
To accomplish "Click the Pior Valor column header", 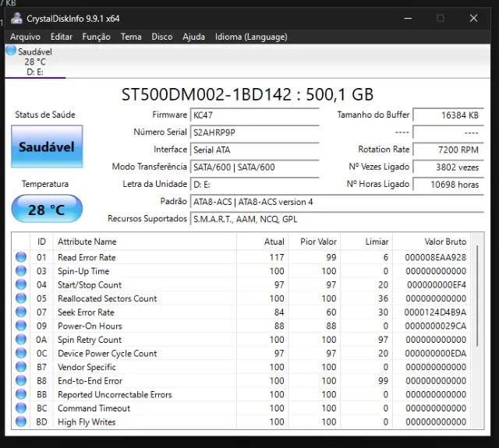I will click(315, 242).
